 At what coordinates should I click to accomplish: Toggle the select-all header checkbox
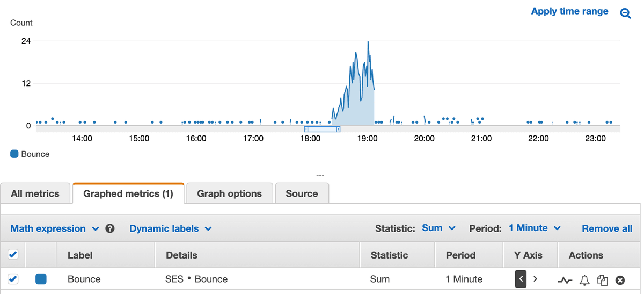[x=13, y=255]
